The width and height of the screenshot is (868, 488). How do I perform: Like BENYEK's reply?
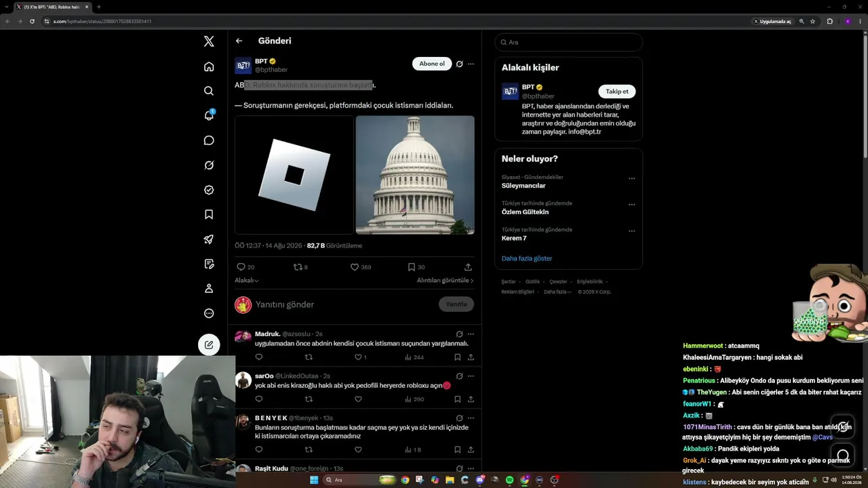(358, 449)
